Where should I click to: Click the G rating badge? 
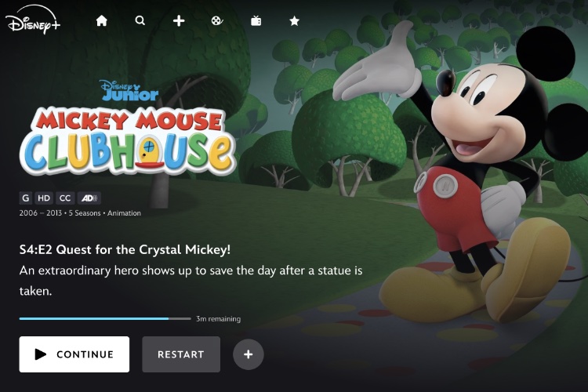[26, 198]
